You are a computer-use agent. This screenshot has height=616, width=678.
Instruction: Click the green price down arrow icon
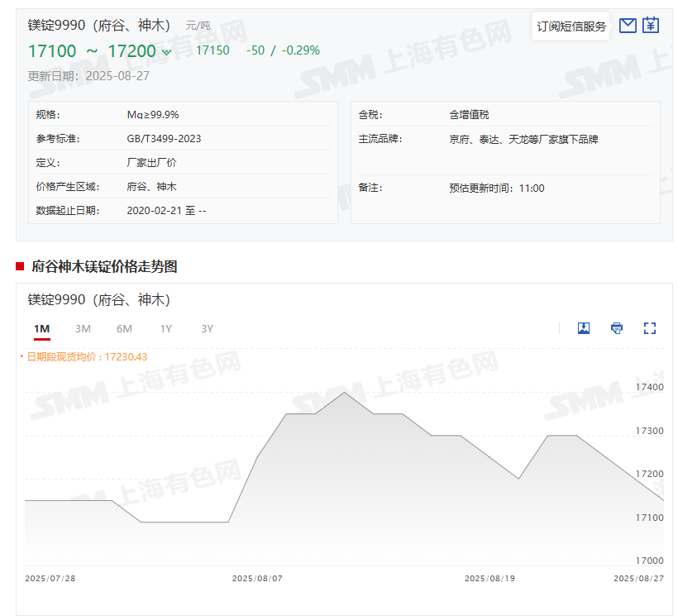click(x=167, y=52)
